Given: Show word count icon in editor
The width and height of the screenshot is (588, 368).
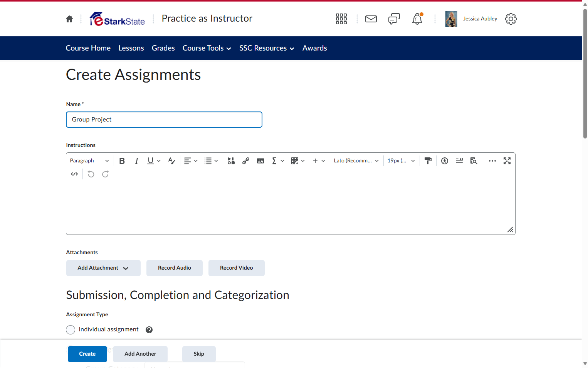Looking at the screenshot, I should pyautogui.click(x=459, y=161).
